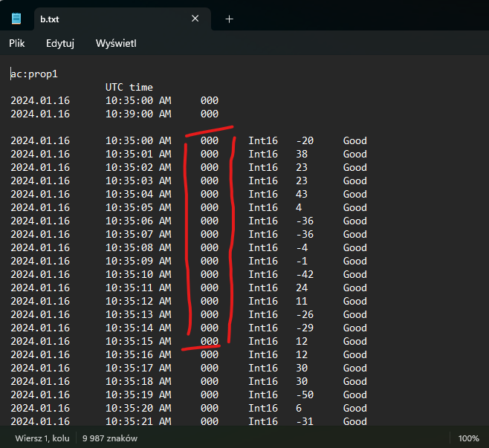Click the value 43 in the data
The width and height of the screenshot is (489, 448).
[302, 195]
